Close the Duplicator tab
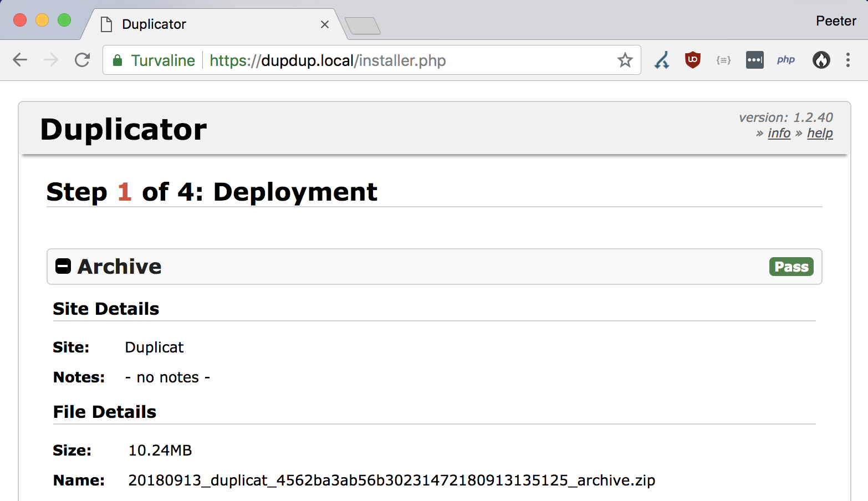Viewport: 868px width, 501px height. tap(325, 24)
